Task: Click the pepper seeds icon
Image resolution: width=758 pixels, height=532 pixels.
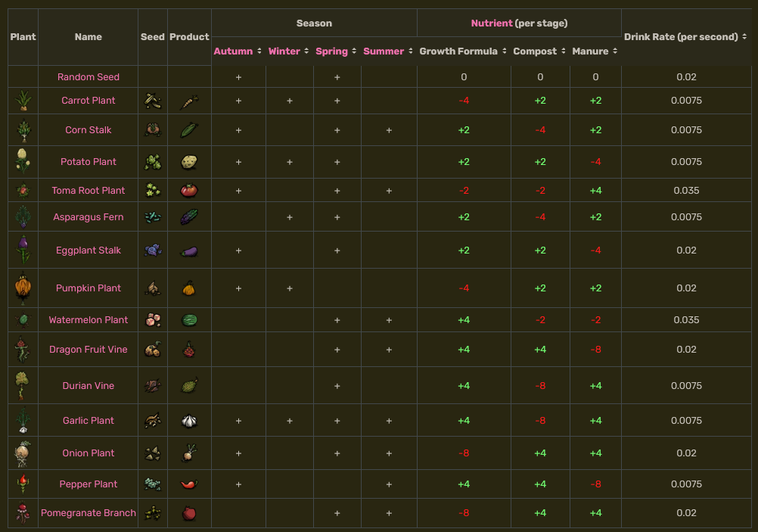Action: (x=153, y=484)
